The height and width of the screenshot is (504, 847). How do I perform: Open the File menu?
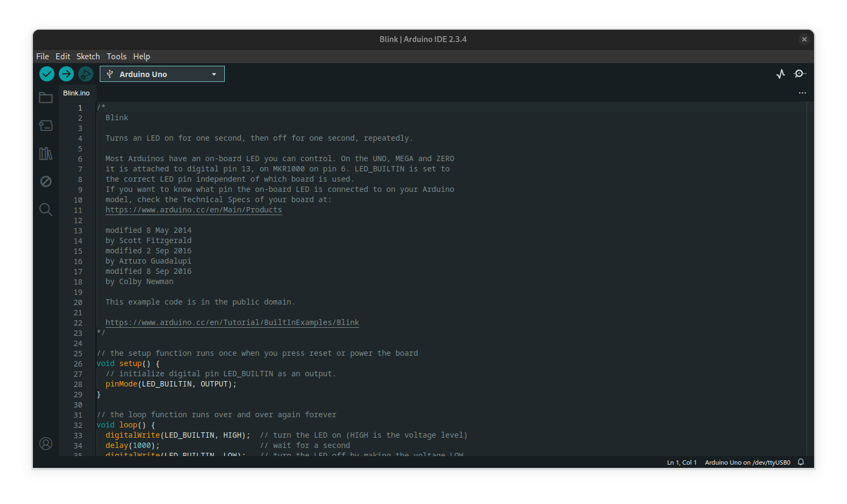pyautogui.click(x=43, y=57)
